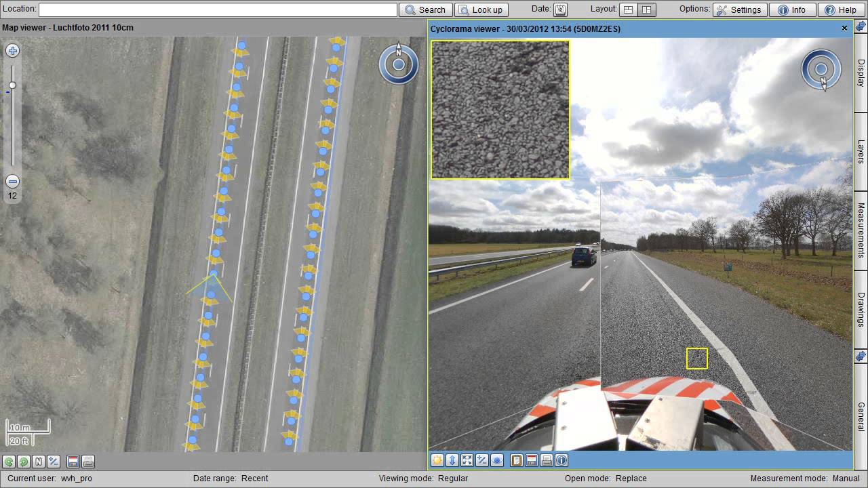
Task: Open the Settings options
Action: coord(739,9)
